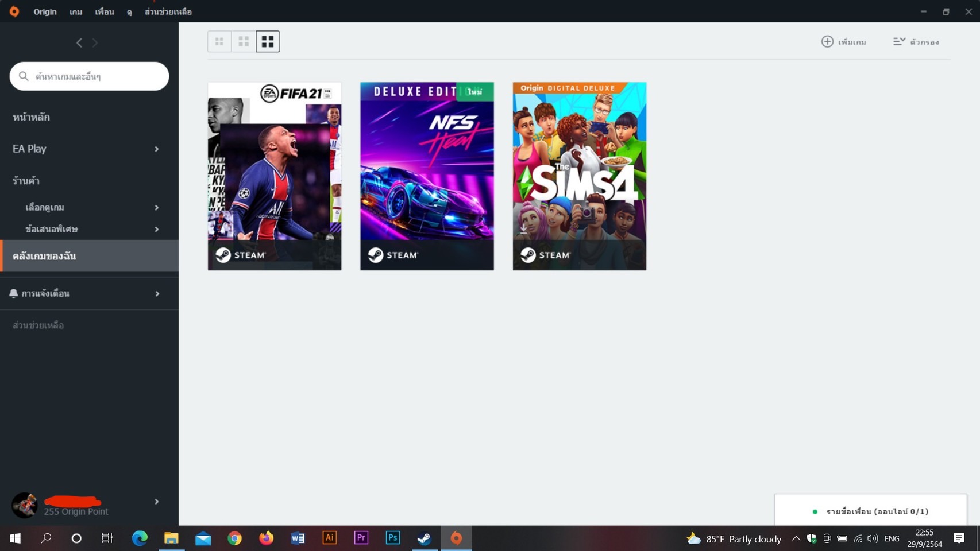Open ร้านค้า store section
The image size is (980, 551).
click(x=26, y=181)
